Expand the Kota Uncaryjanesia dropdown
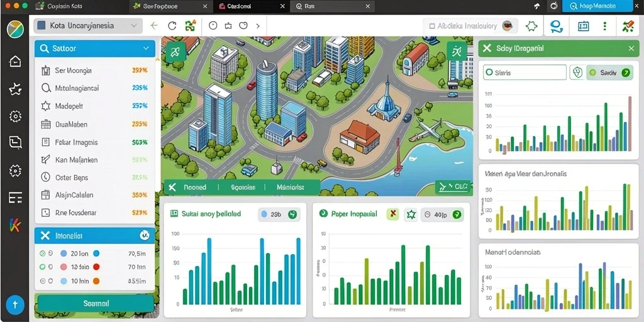 click(88, 25)
